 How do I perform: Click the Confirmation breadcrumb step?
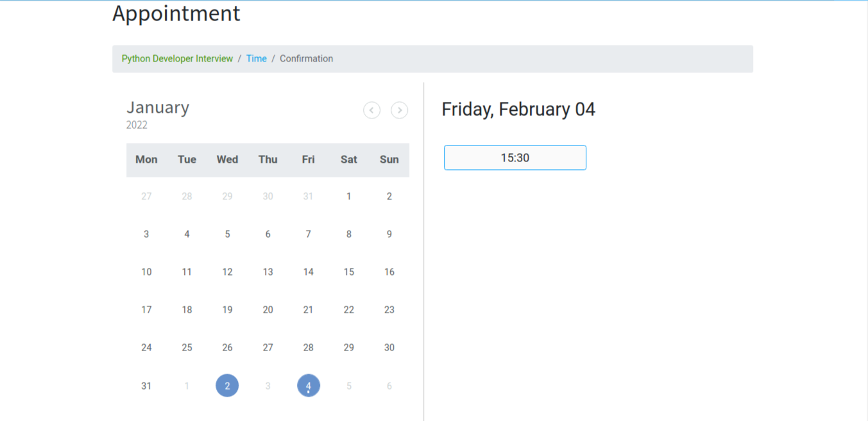click(x=306, y=58)
